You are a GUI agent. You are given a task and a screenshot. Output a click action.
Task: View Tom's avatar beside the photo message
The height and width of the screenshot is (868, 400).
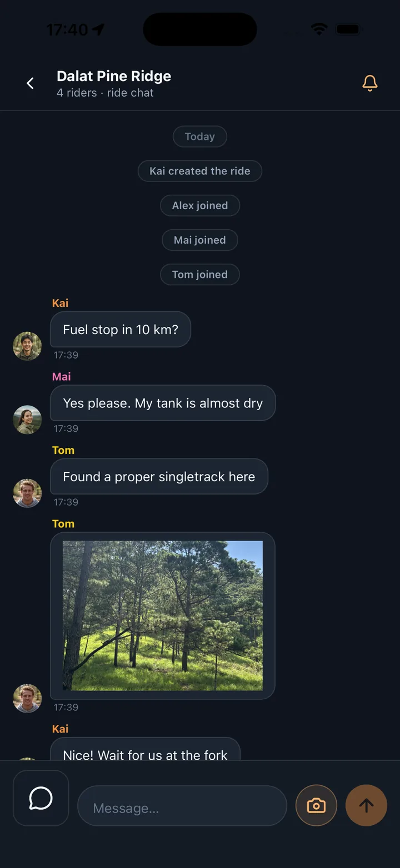[27, 698]
